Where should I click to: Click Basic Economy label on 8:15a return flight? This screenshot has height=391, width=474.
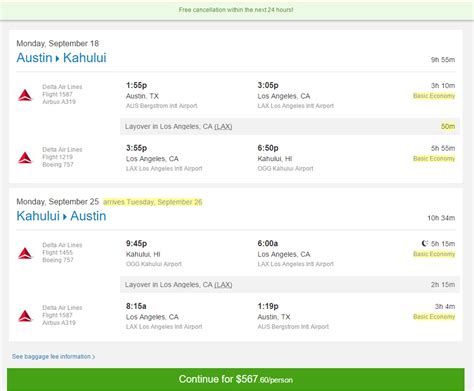click(x=434, y=317)
